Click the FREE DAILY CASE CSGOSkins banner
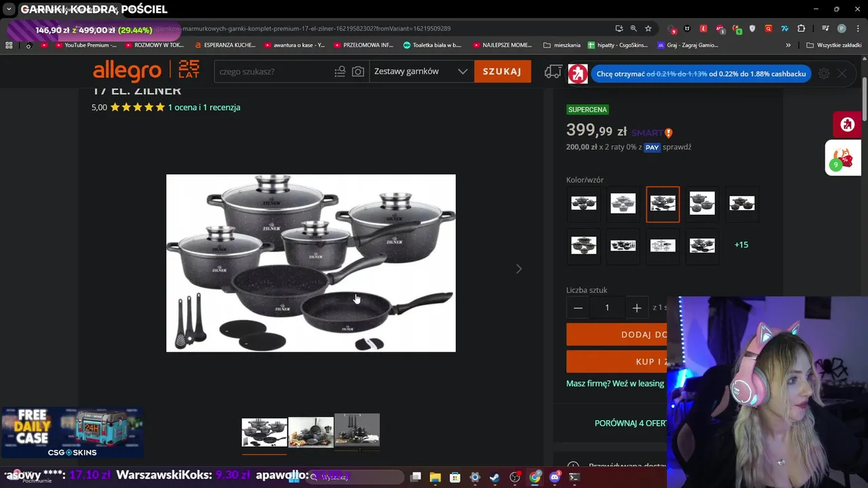This screenshot has height=488, width=868. coord(73,432)
